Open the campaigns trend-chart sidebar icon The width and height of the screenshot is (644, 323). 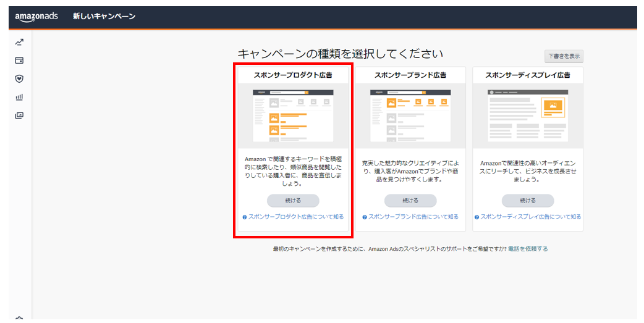(x=19, y=42)
